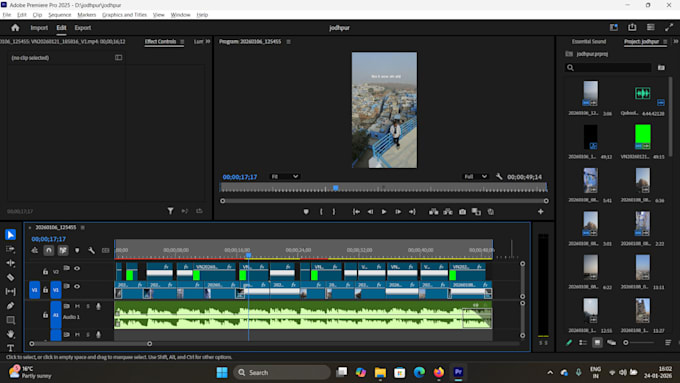This screenshot has height=383, width=680.
Task: Go to Export workspace
Action: tap(83, 28)
